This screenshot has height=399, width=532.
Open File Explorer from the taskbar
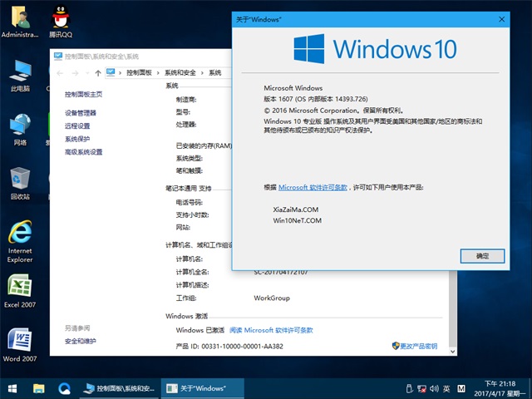[38, 388]
